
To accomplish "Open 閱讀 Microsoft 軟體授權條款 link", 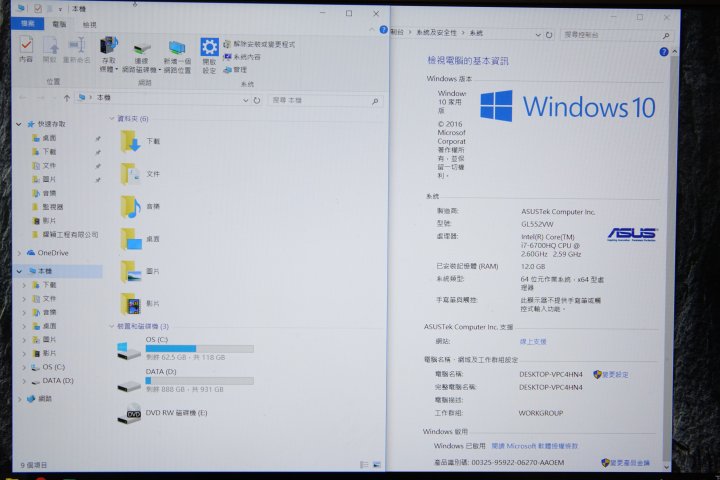I will click(534, 446).
